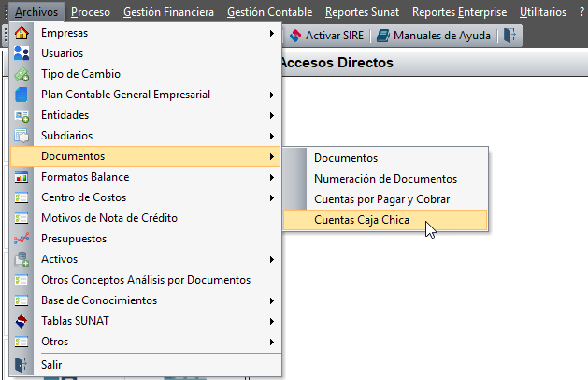Click the line graph icon for Presupuestos
The height and width of the screenshot is (380, 588).
22,239
